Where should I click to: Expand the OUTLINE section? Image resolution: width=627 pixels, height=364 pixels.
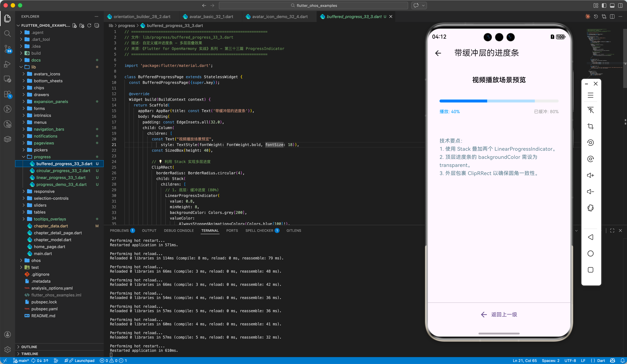29,347
